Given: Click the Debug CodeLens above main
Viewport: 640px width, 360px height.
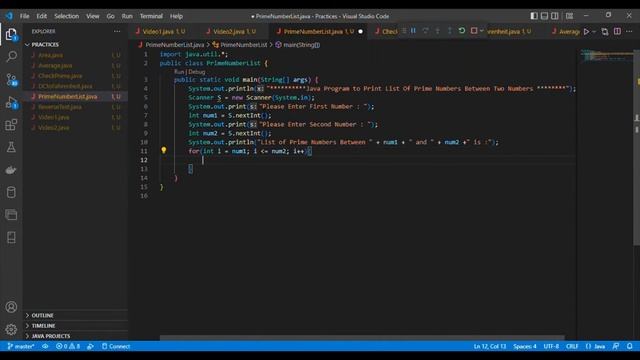Looking at the screenshot, I should (197, 72).
